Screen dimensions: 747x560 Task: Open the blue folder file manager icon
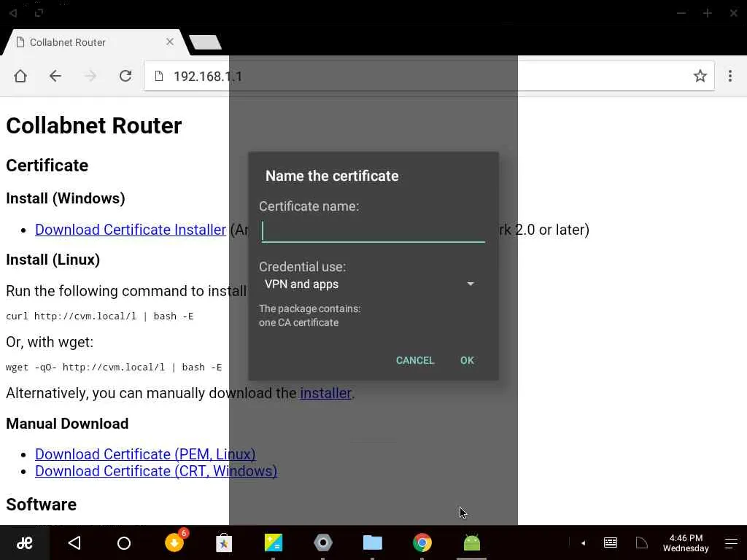click(x=373, y=542)
